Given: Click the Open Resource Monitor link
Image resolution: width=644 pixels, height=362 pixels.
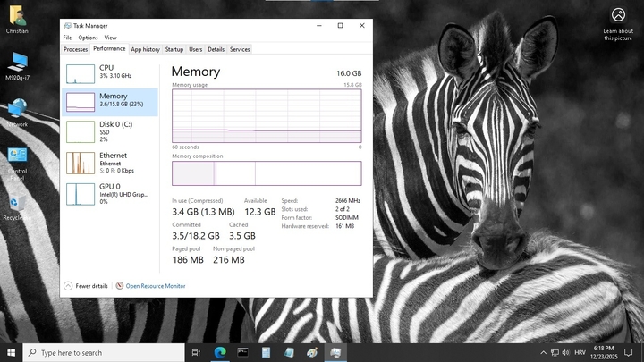Looking at the screenshot, I should [155, 286].
